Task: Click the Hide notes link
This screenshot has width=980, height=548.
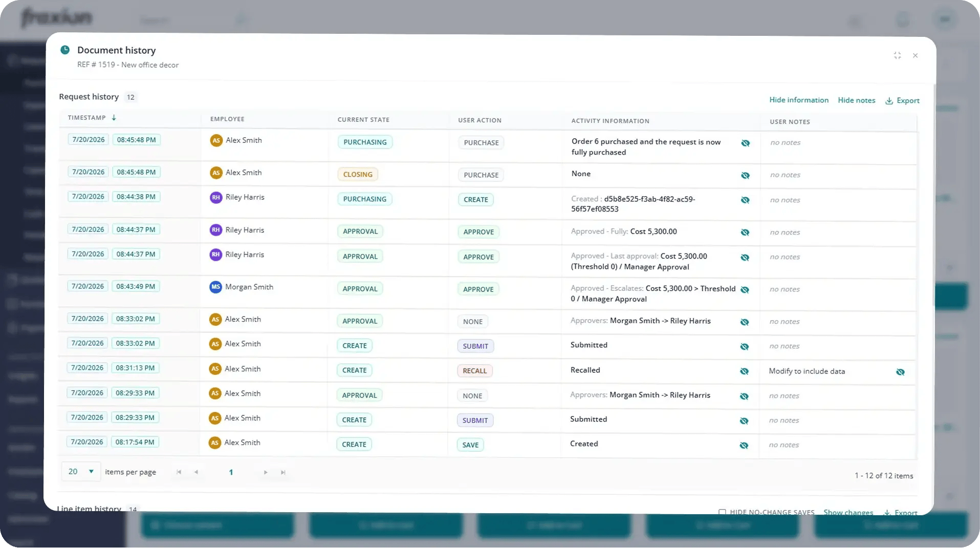Action: pyautogui.click(x=856, y=100)
